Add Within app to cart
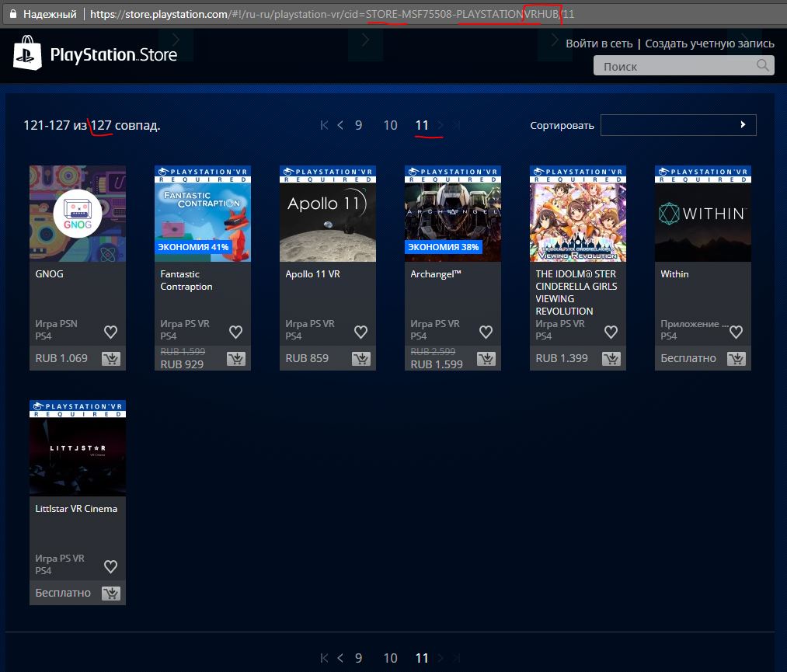The height and width of the screenshot is (672, 787). (737, 359)
